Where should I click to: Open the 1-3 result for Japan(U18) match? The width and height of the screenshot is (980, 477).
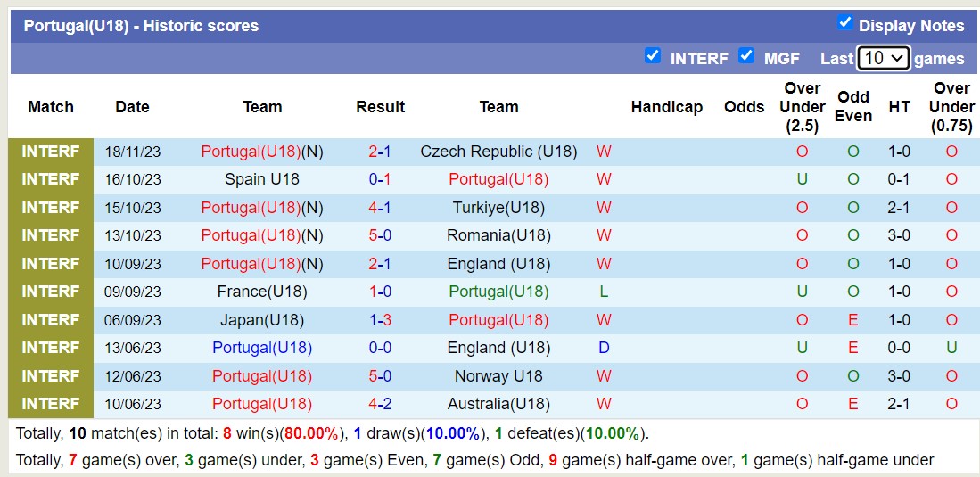pos(380,320)
